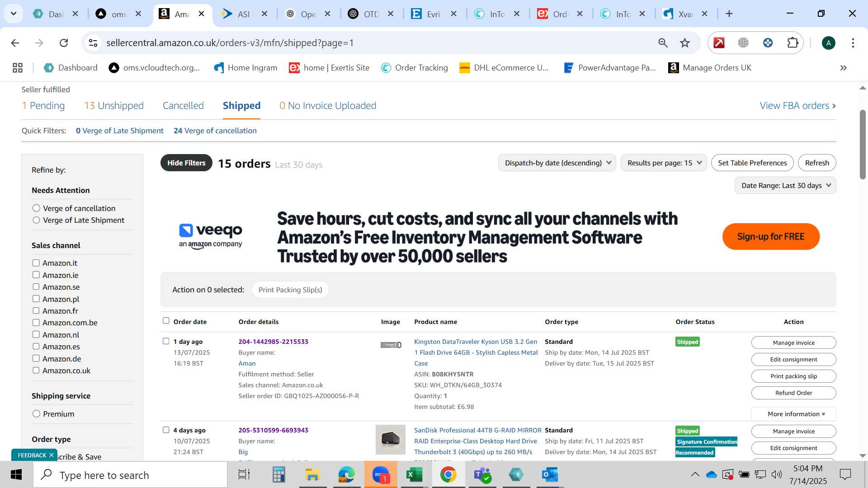Open the Extensions puzzle piece menu
The width and height of the screenshot is (868, 488).
click(x=793, y=43)
